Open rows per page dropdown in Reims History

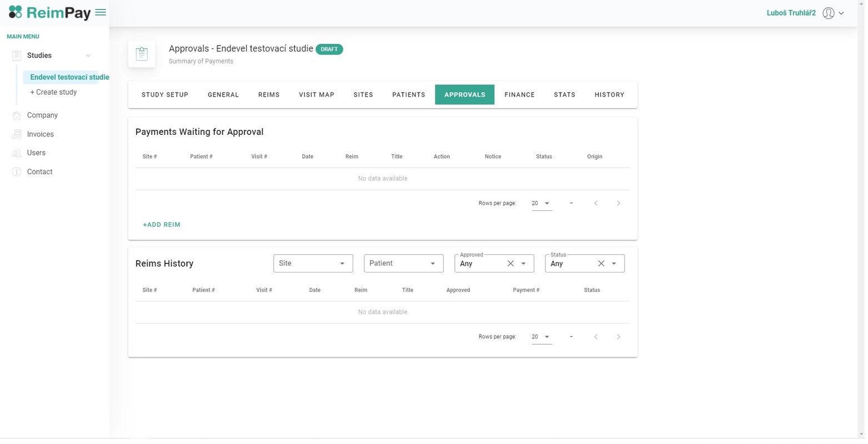[x=541, y=337]
